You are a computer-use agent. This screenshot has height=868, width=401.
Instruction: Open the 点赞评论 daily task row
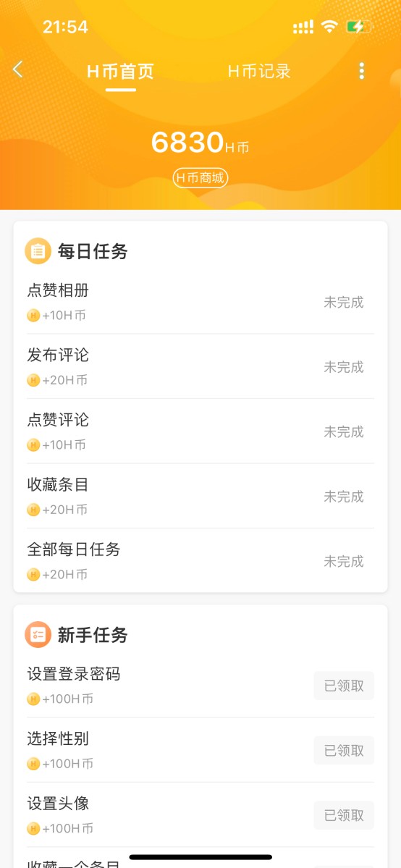(200, 431)
